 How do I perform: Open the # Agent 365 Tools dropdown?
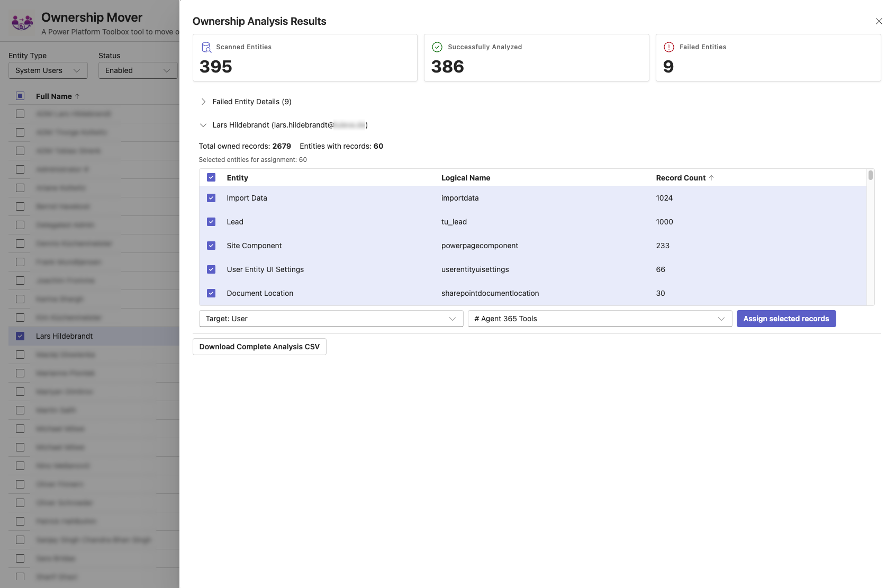tap(600, 319)
